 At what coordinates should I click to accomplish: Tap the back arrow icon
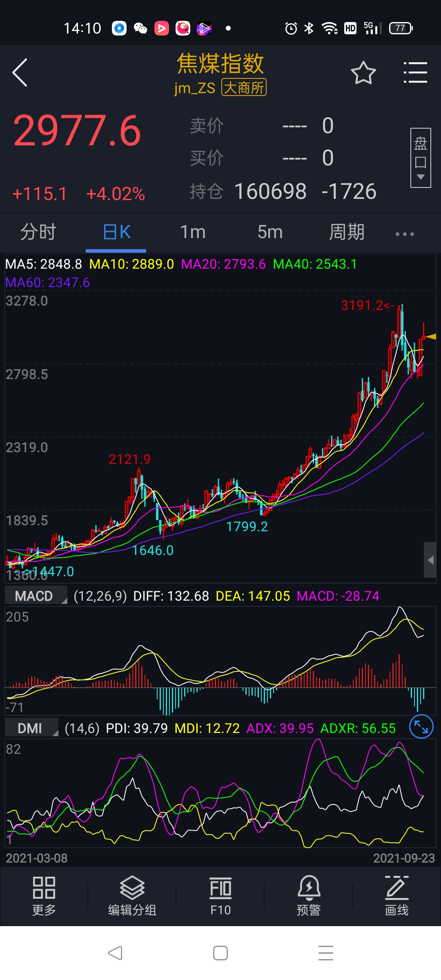point(20,73)
